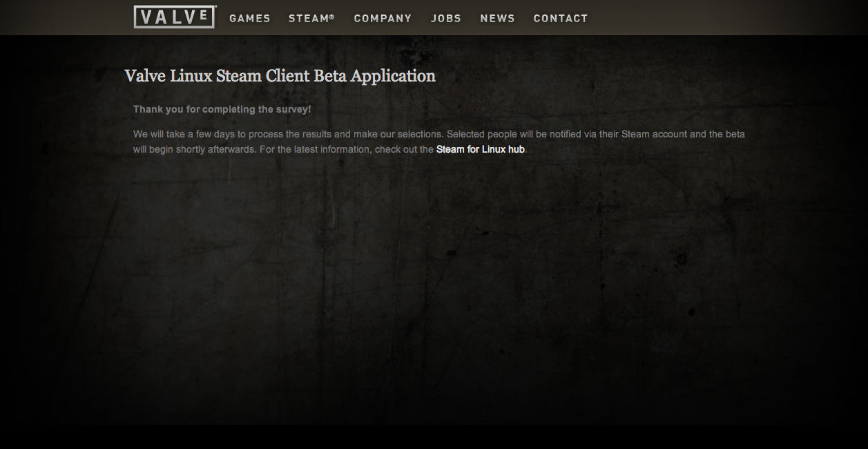The height and width of the screenshot is (449, 868).
Task: Open the Contact page
Action: pos(561,19)
